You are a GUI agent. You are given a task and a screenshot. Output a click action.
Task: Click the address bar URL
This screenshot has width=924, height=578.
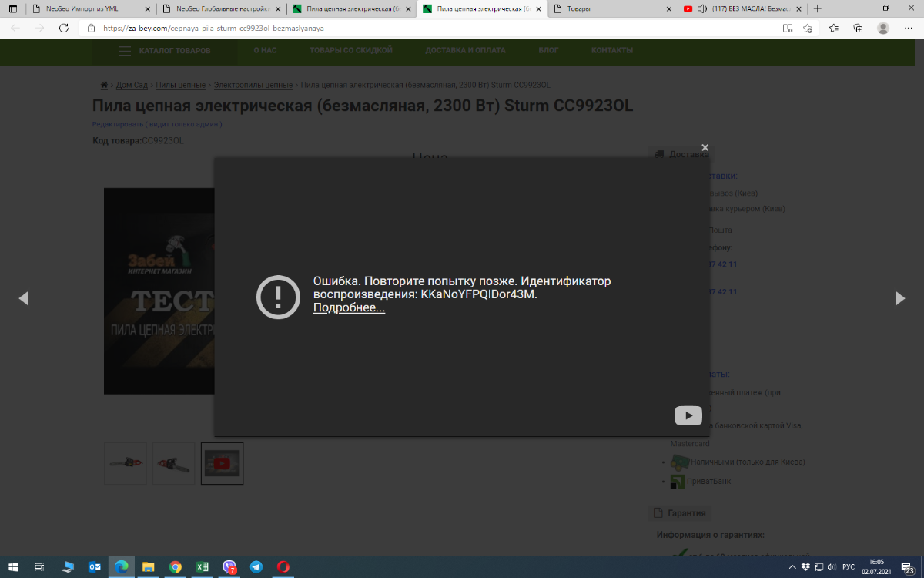pyautogui.click(x=213, y=28)
